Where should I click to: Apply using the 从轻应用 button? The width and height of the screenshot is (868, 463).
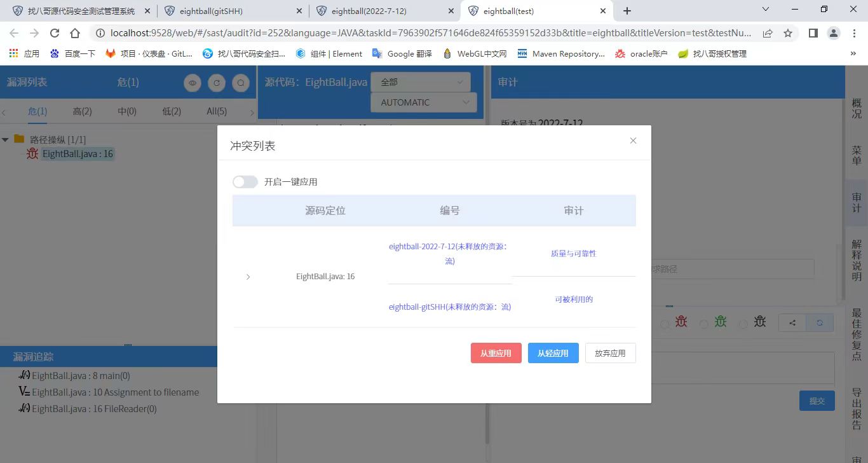pyautogui.click(x=553, y=353)
